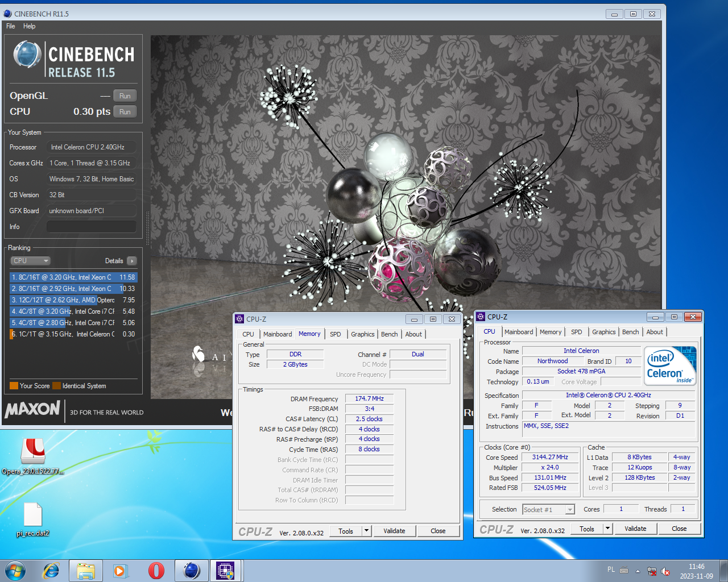Select ranking row 12C/12T AMD Opteron
This screenshot has width=728, height=582.
pyautogui.click(x=73, y=300)
